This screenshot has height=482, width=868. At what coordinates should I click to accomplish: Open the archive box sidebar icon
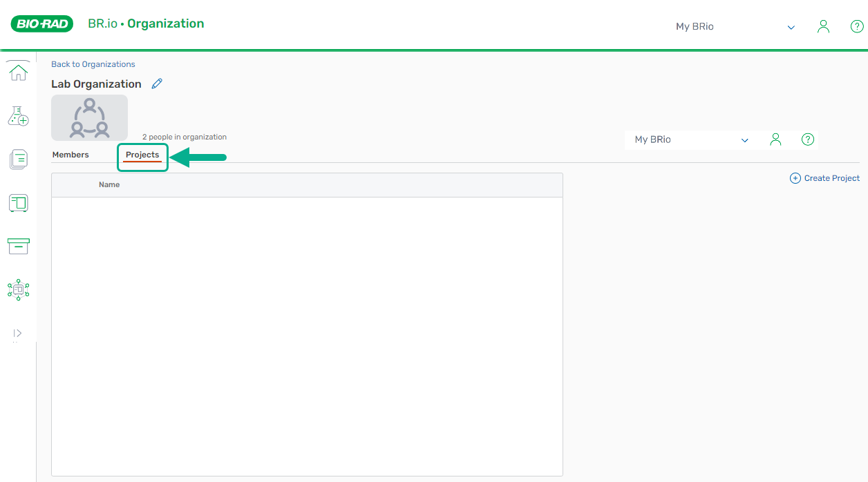point(18,246)
